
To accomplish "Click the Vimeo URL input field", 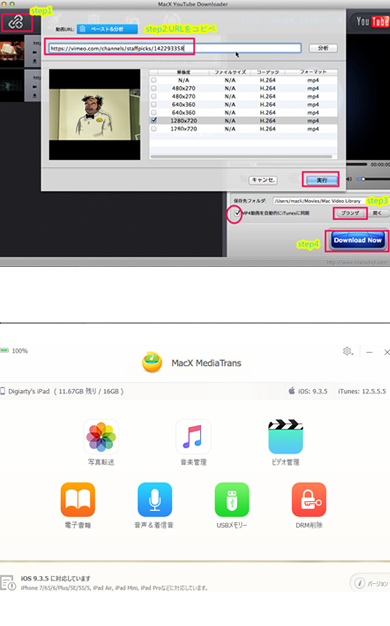I will tap(175, 48).
